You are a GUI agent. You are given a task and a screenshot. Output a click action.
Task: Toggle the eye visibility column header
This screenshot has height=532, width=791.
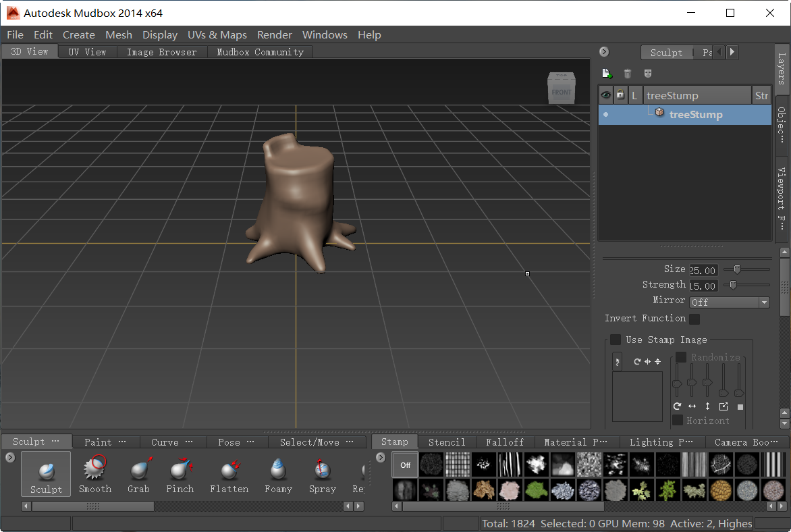[605, 95]
